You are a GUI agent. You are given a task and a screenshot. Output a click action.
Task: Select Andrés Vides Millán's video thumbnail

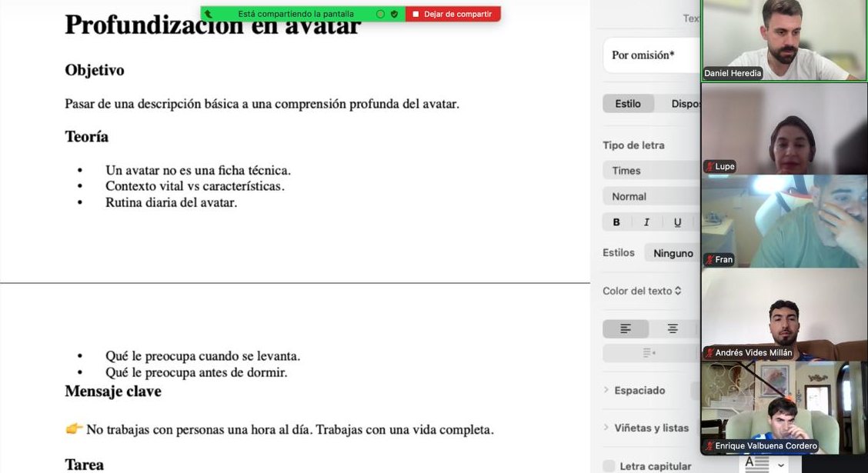pos(784,315)
